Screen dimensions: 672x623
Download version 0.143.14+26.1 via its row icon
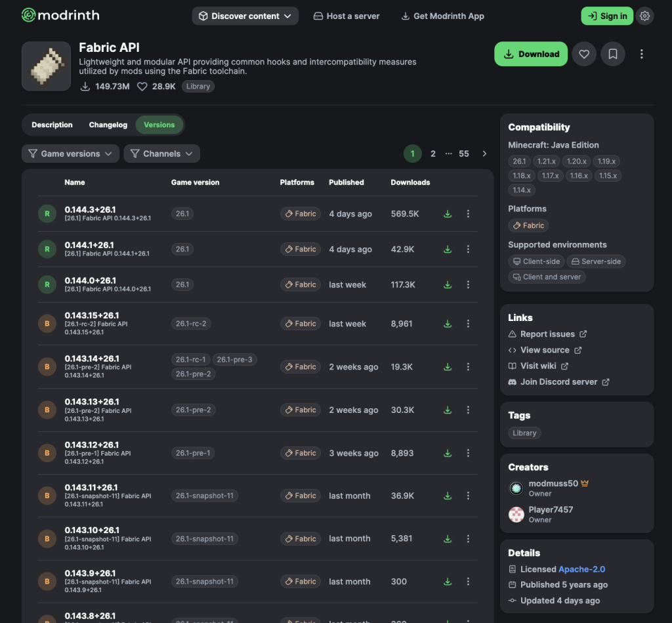(448, 366)
